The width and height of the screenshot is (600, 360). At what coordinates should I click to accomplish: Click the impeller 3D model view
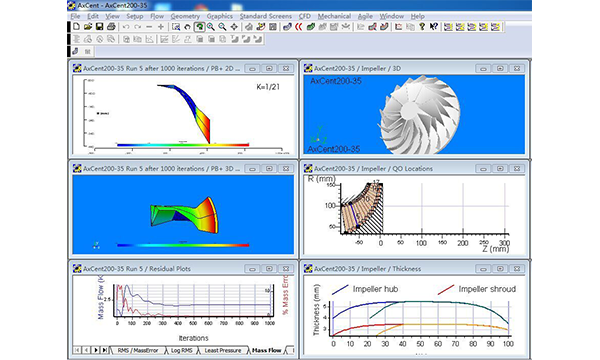[419, 115]
